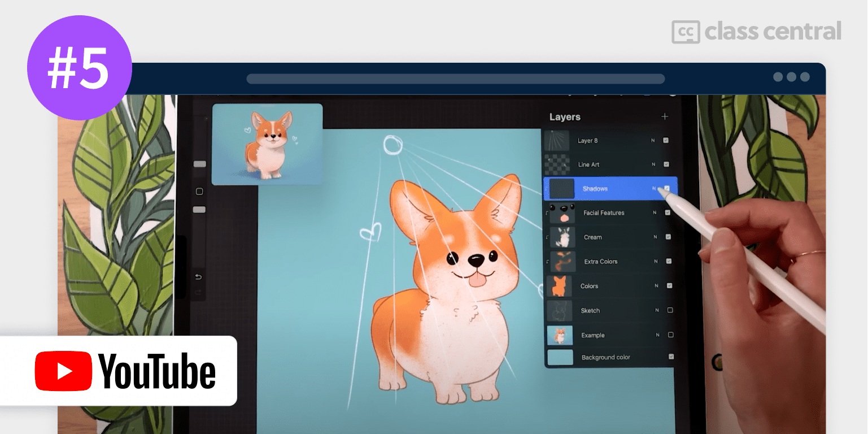Viewport: 868px width, 434px height.
Task: Show the Sketch layer via its checkbox
Action: coord(670,310)
